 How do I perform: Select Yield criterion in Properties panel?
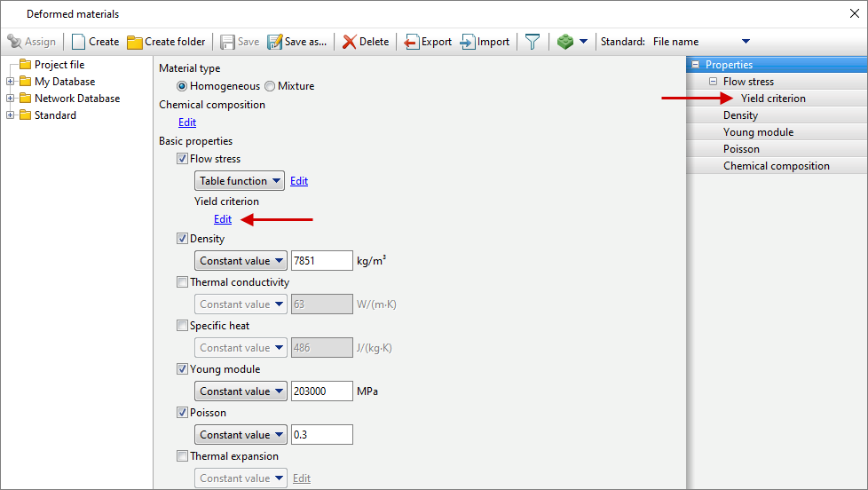click(x=773, y=99)
